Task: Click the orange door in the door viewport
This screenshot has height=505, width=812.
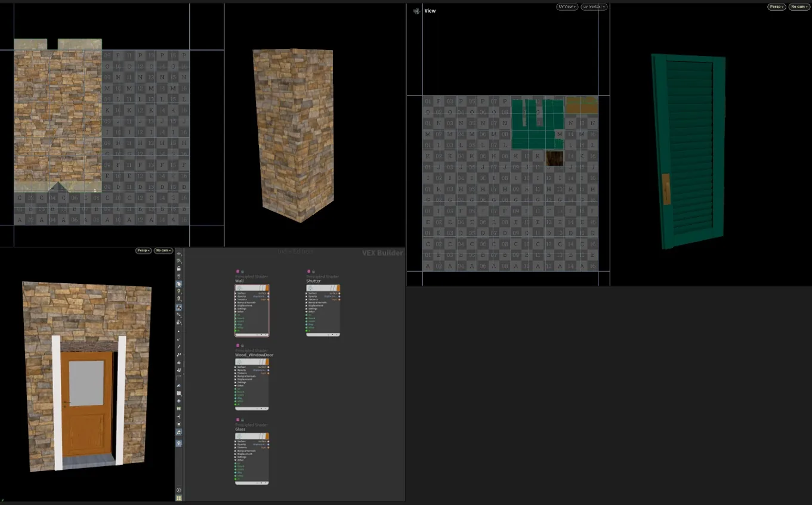Action: [x=87, y=405]
